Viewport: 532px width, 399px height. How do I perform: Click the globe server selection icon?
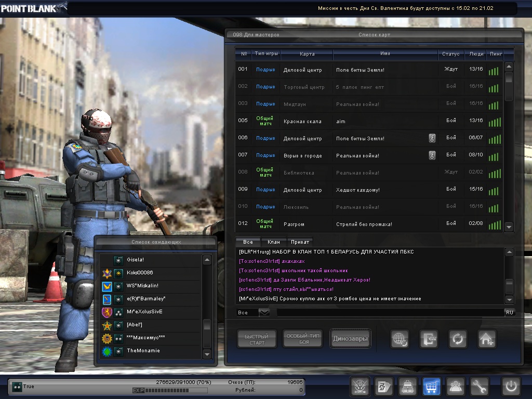(400, 339)
